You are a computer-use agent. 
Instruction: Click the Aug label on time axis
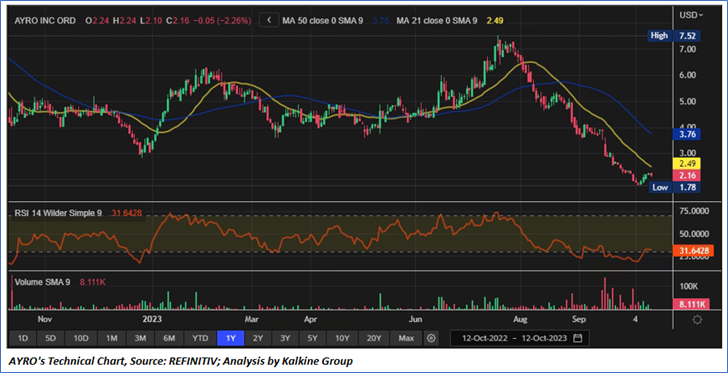[x=521, y=320]
